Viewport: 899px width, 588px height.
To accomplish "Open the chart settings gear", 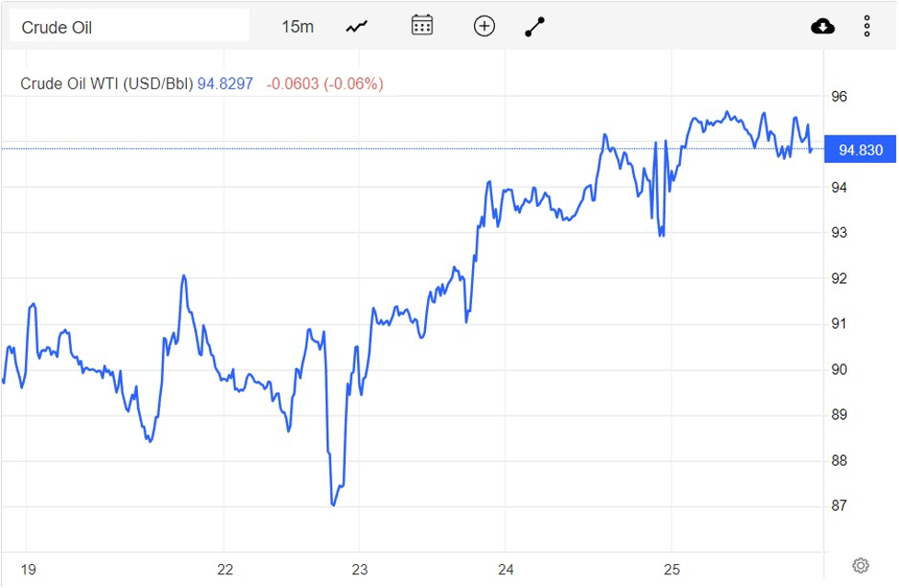I will tap(860, 564).
